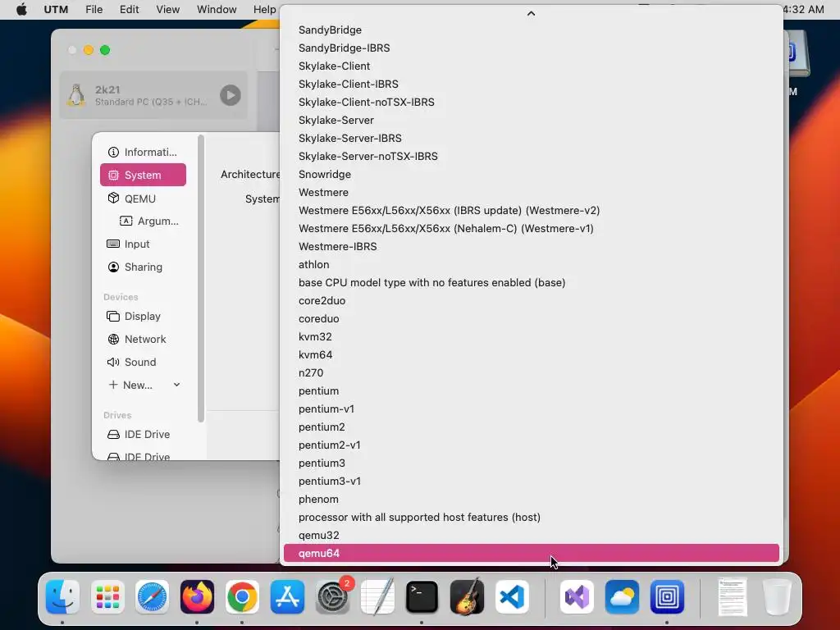
Task: Open the Help menu
Action: click(265, 10)
